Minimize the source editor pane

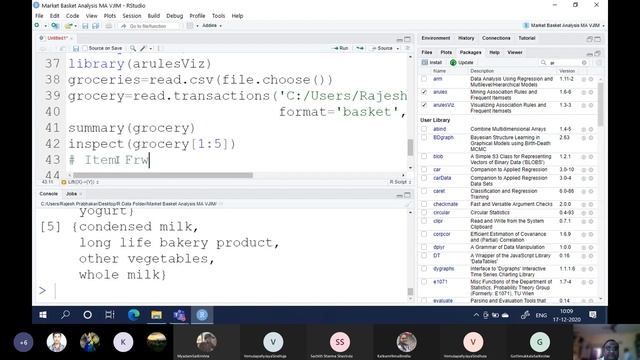400,39
